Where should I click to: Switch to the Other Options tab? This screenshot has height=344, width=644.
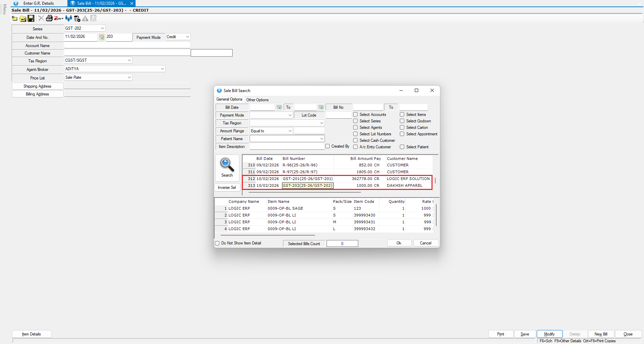pos(257,100)
